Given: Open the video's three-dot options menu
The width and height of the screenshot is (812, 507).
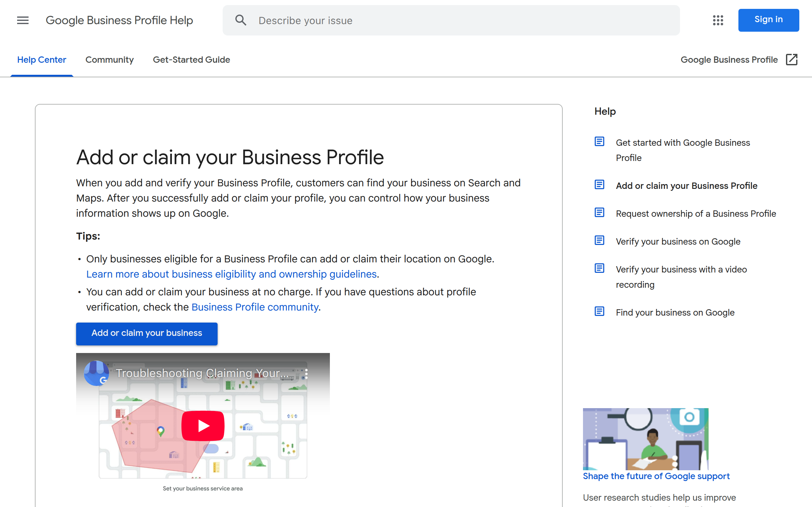Looking at the screenshot, I should pos(306,373).
